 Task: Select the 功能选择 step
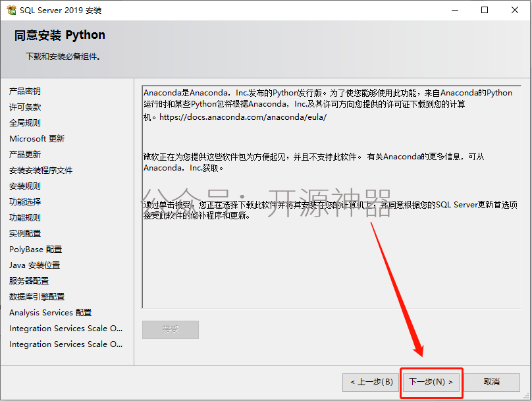coord(25,202)
